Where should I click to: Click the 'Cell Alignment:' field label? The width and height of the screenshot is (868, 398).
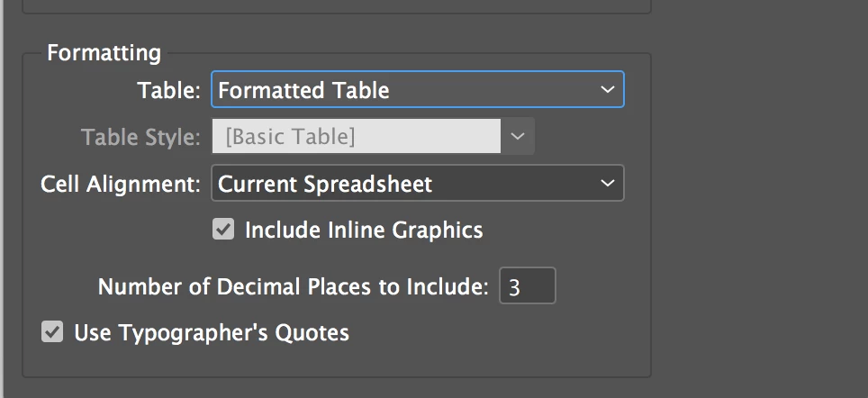[121, 184]
